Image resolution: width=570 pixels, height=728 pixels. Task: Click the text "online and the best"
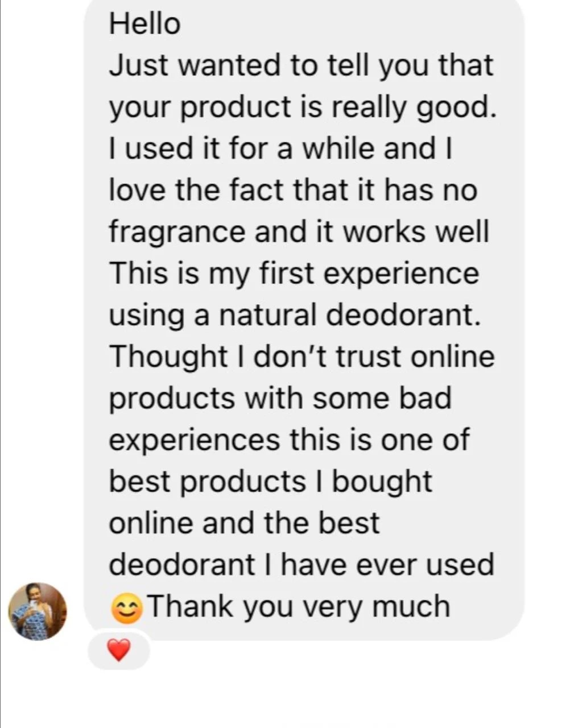click(243, 523)
